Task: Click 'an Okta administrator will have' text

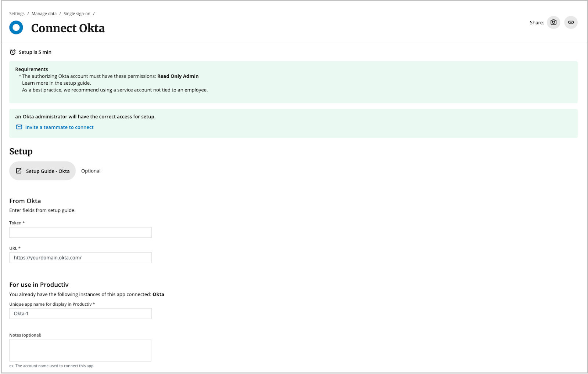Action: [x=85, y=117]
